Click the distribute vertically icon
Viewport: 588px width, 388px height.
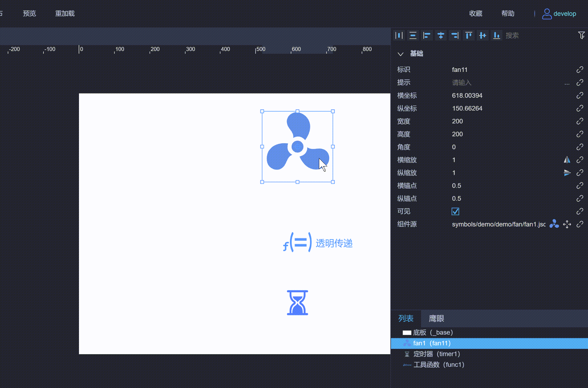413,35
